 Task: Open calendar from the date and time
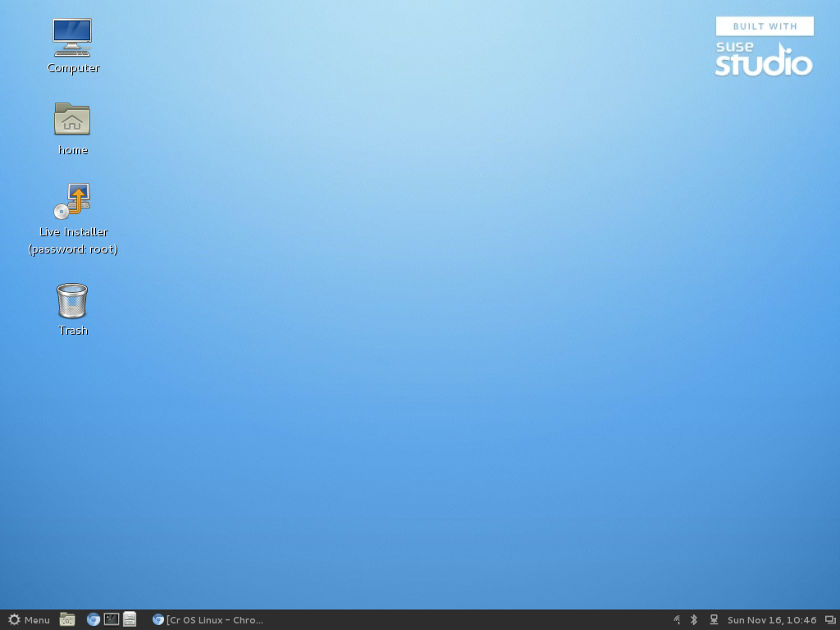(772, 620)
